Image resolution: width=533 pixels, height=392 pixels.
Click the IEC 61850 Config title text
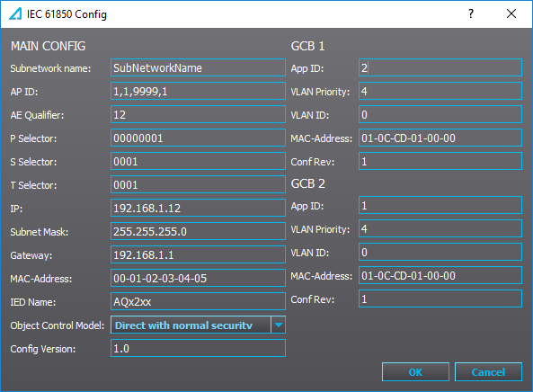(x=67, y=14)
